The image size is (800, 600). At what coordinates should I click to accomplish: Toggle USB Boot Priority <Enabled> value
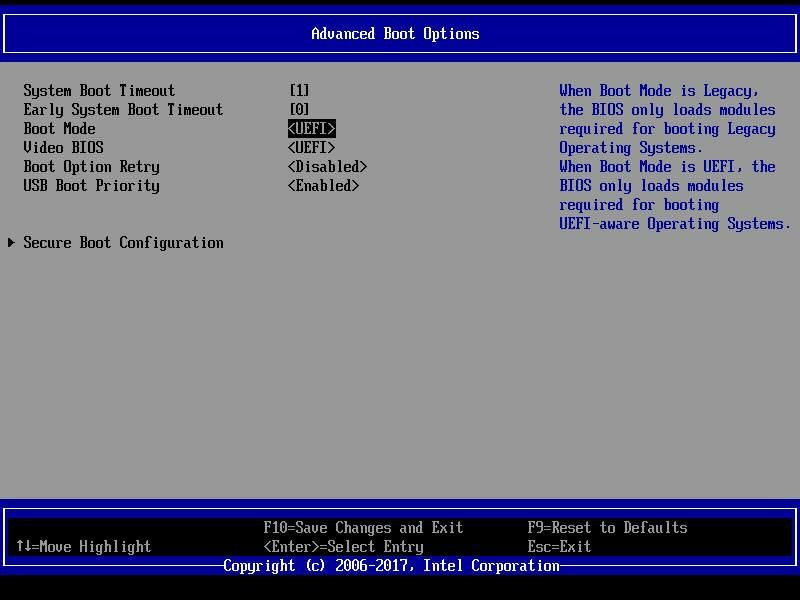[323, 186]
